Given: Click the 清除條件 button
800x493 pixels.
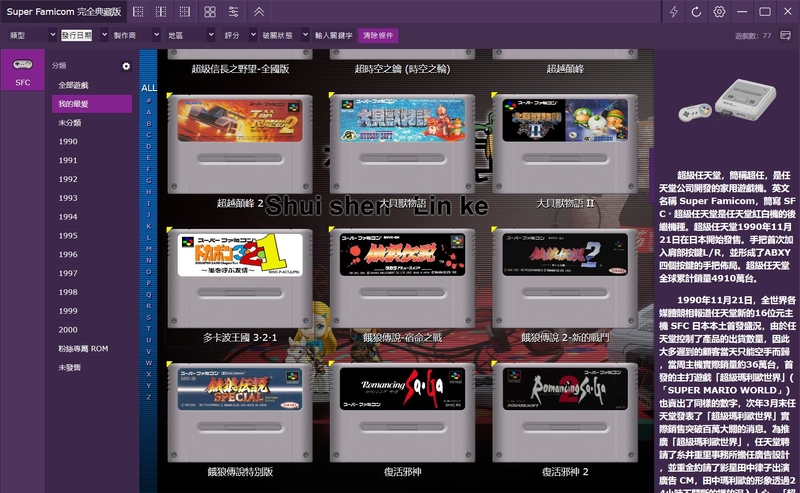Looking at the screenshot, I should point(378,35).
